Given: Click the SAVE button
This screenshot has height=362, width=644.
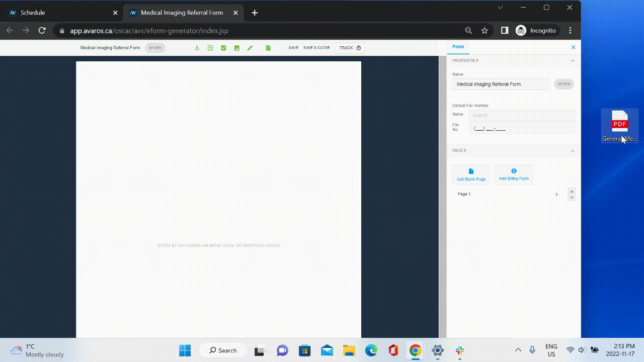Looking at the screenshot, I should tap(293, 48).
